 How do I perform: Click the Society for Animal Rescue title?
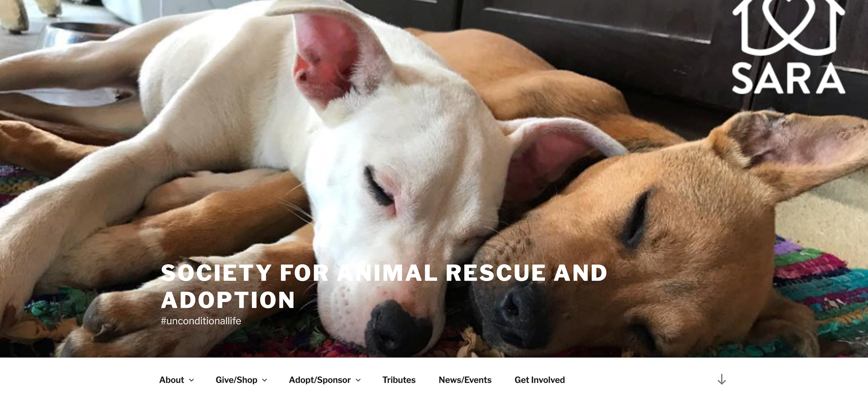[384, 286]
